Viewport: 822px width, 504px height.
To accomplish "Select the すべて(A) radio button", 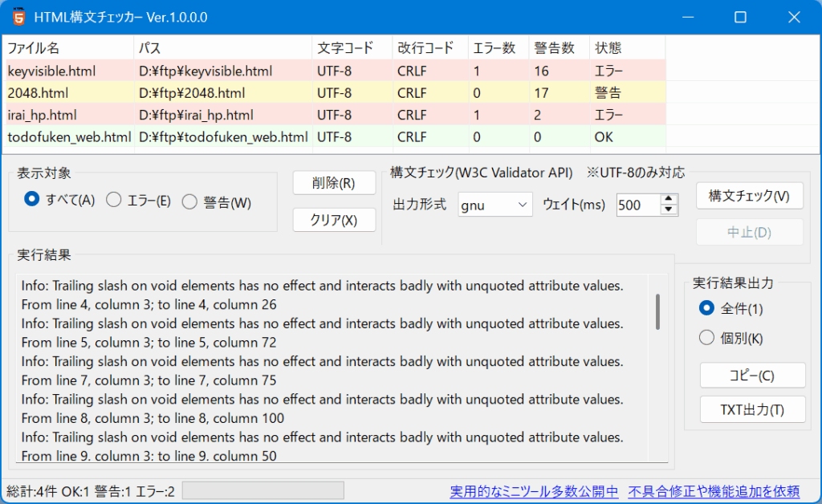I will click(x=32, y=200).
